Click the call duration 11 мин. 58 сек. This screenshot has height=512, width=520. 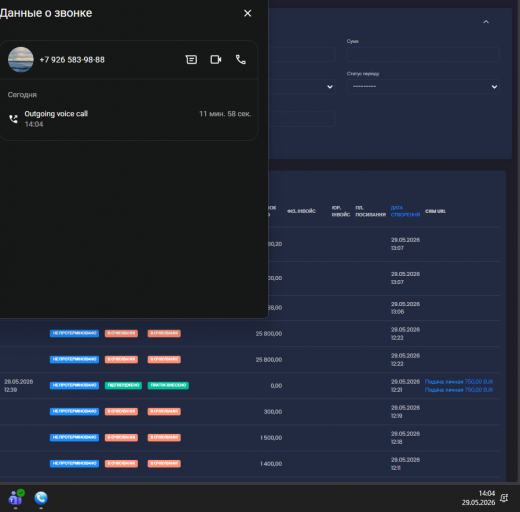pos(225,114)
